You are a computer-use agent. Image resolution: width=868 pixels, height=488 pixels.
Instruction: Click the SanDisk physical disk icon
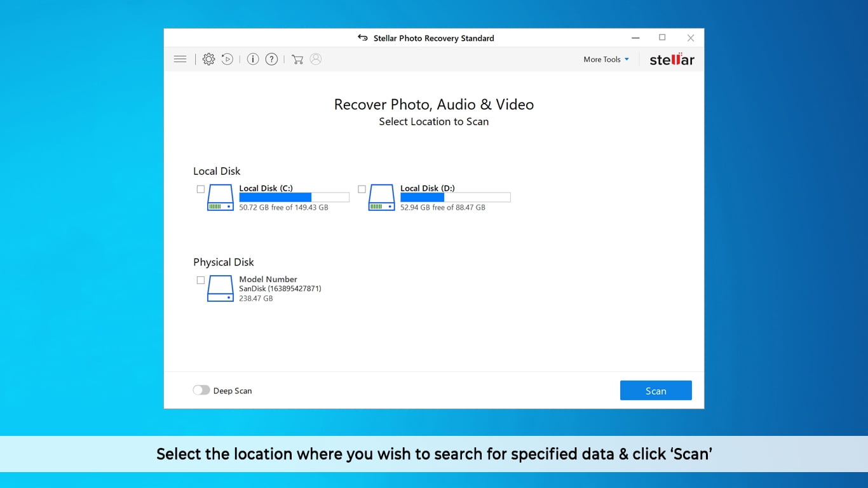coord(220,288)
